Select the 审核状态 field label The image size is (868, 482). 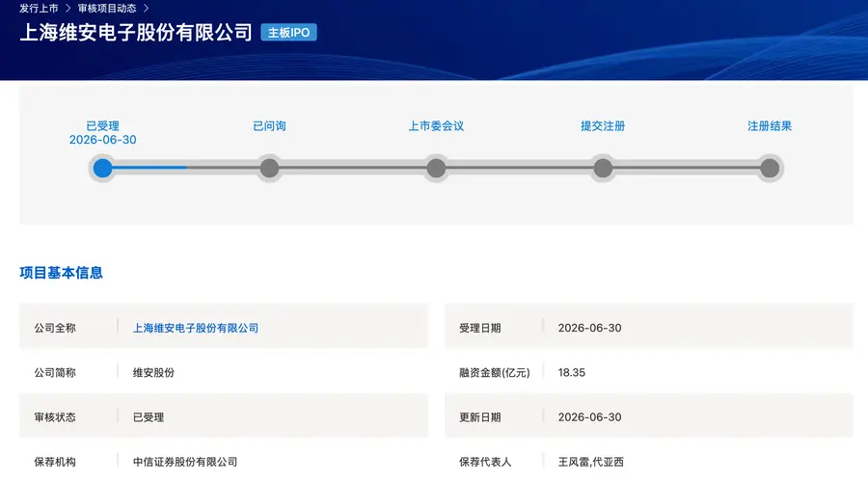point(55,416)
